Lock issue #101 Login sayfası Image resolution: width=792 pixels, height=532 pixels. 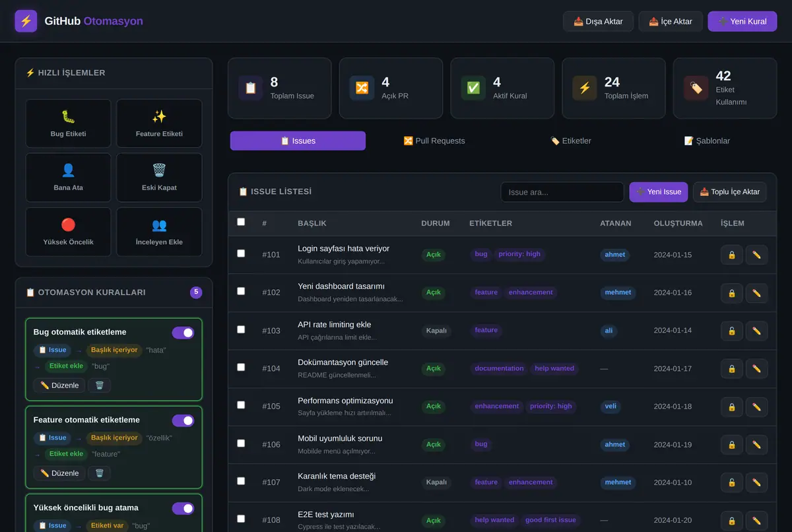(732, 255)
